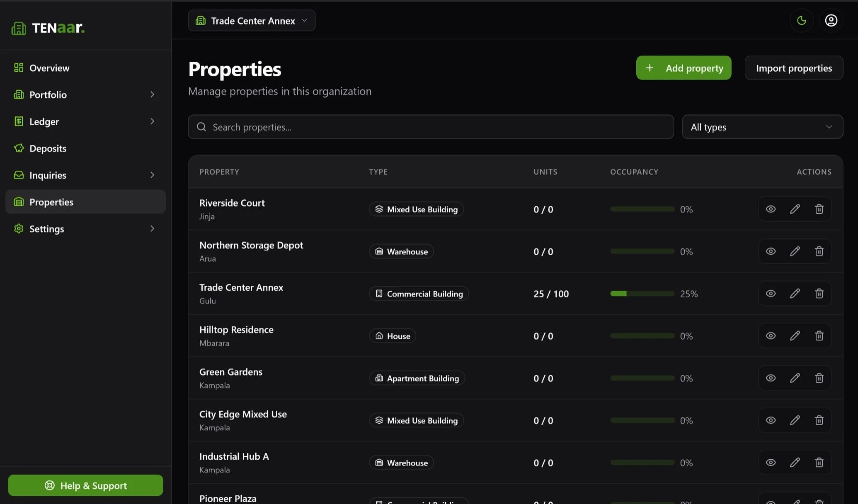Open the Trade Center Annex property switcher

click(x=251, y=20)
